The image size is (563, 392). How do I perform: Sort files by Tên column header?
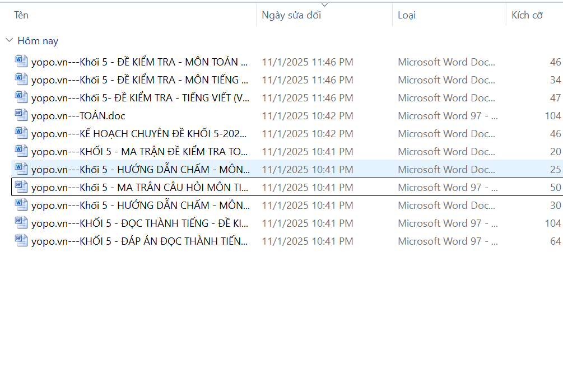(21, 15)
